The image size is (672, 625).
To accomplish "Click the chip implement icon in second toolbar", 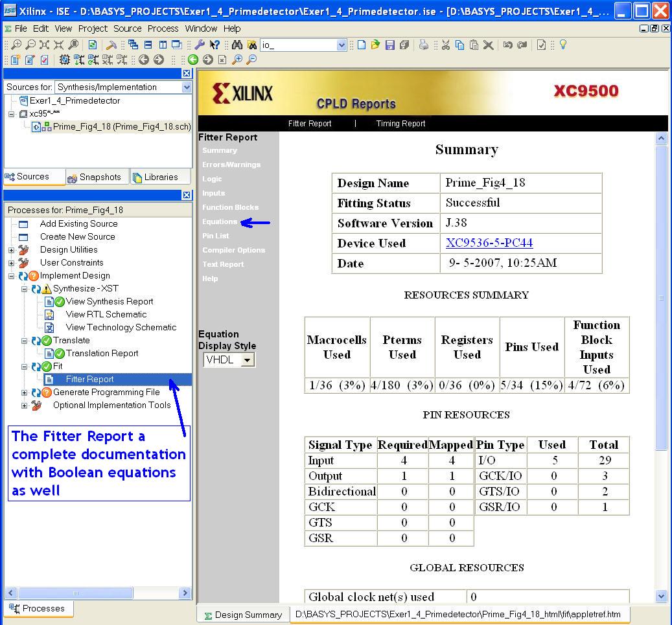I will coord(65,60).
